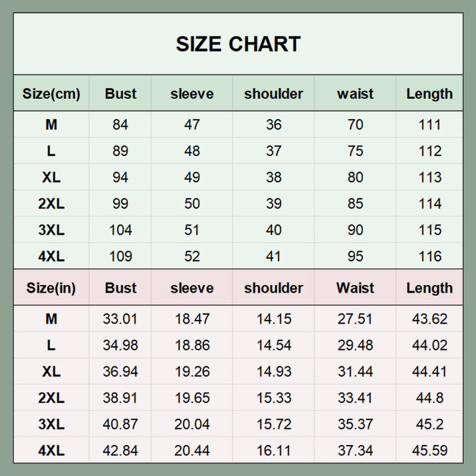Image resolution: width=476 pixels, height=476 pixels.
Task: Select the Size(cm) header cell
Action: coord(51,93)
